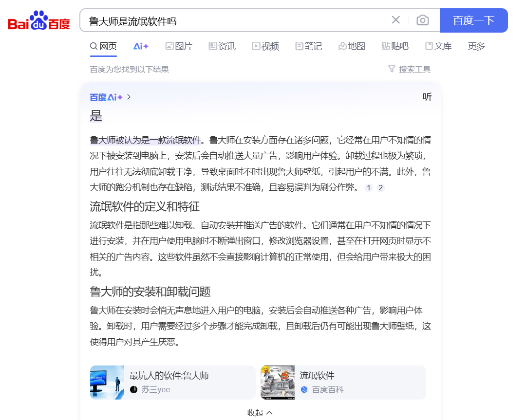Click the 笔记 (Notes) search icon
This screenshot has height=420, width=526.
pos(308,46)
